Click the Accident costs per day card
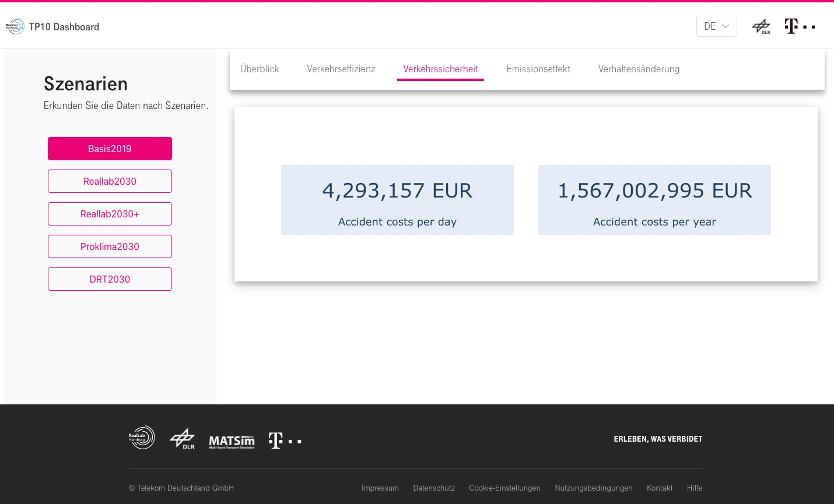This screenshot has height=504, width=834. (397, 200)
